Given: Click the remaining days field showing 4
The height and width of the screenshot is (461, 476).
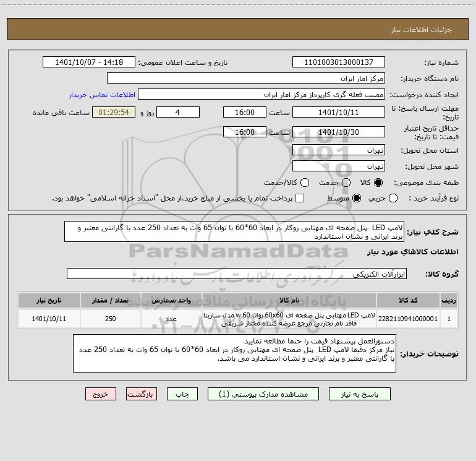Looking at the screenshot, I should [x=178, y=112].
